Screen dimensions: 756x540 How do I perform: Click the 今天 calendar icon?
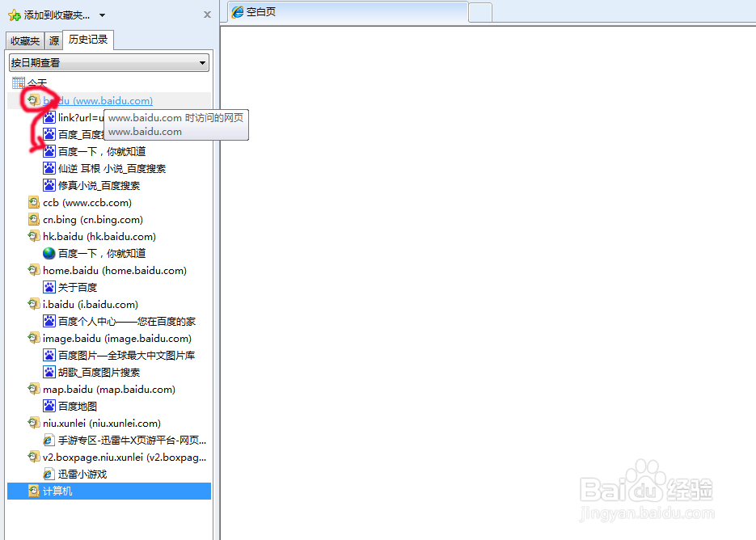point(19,83)
